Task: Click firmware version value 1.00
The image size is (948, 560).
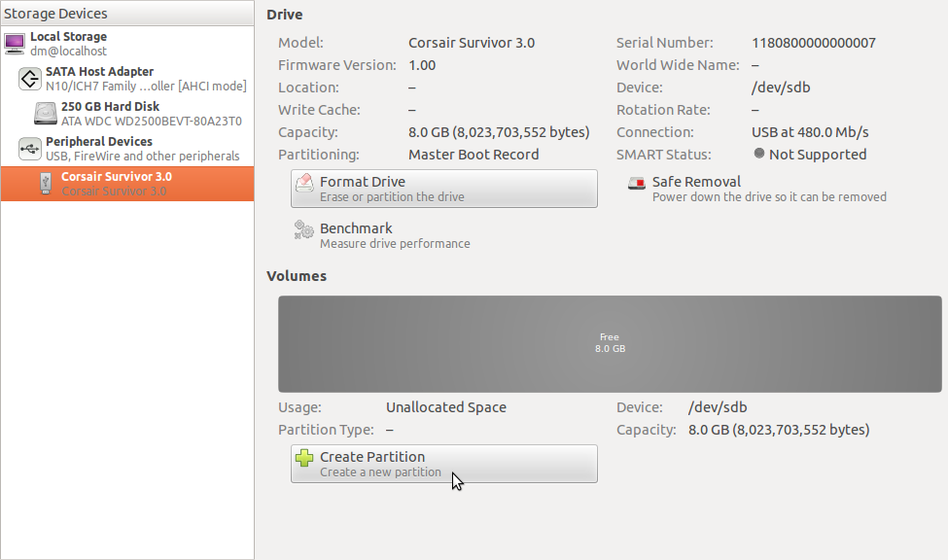Action: pos(422,65)
